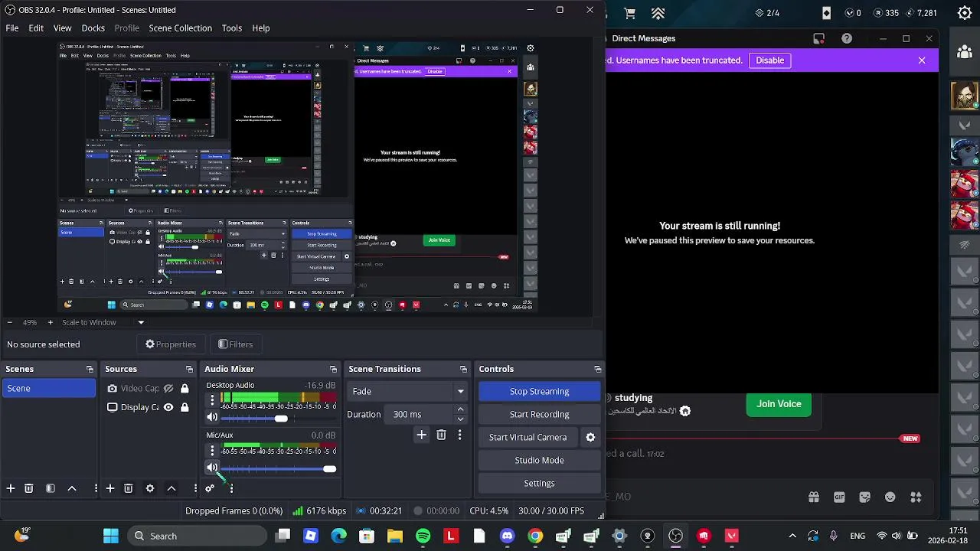Click Join Voice in Discord
This screenshot has width=980, height=551.
(x=779, y=403)
